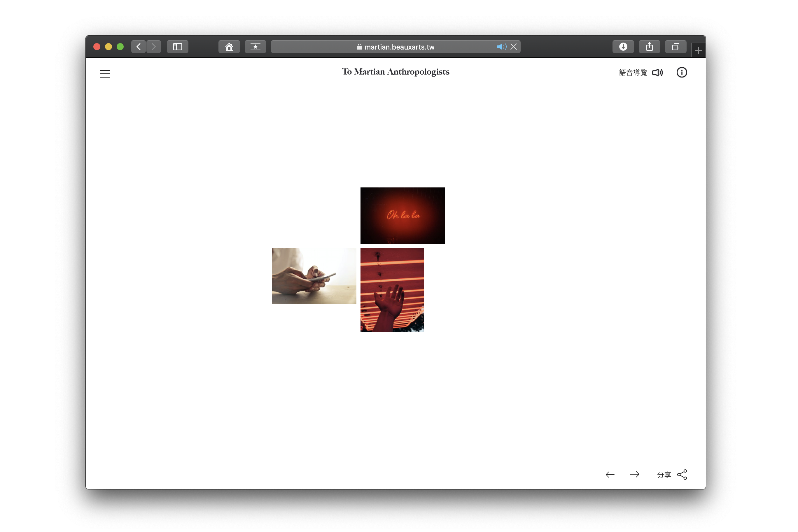Open the browser Share menu
The width and height of the screenshot is (798, 532).
pyautogui.click(x=649, y=47)
